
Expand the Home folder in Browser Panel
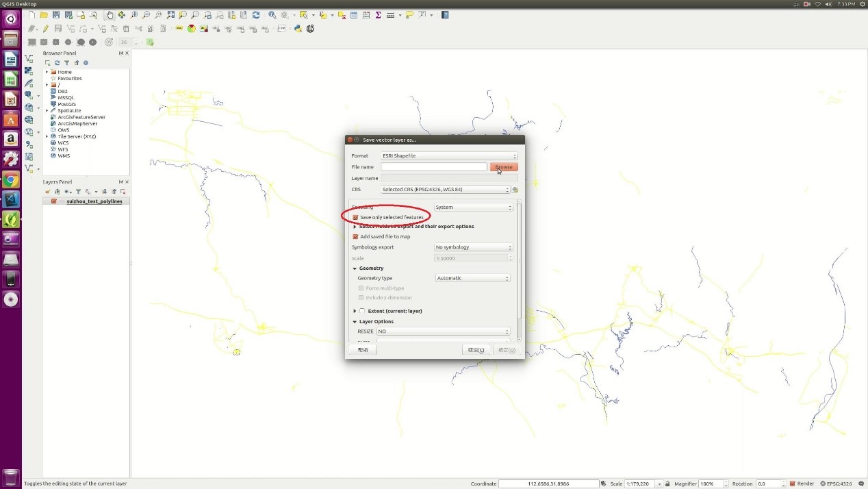click(47, 72)
